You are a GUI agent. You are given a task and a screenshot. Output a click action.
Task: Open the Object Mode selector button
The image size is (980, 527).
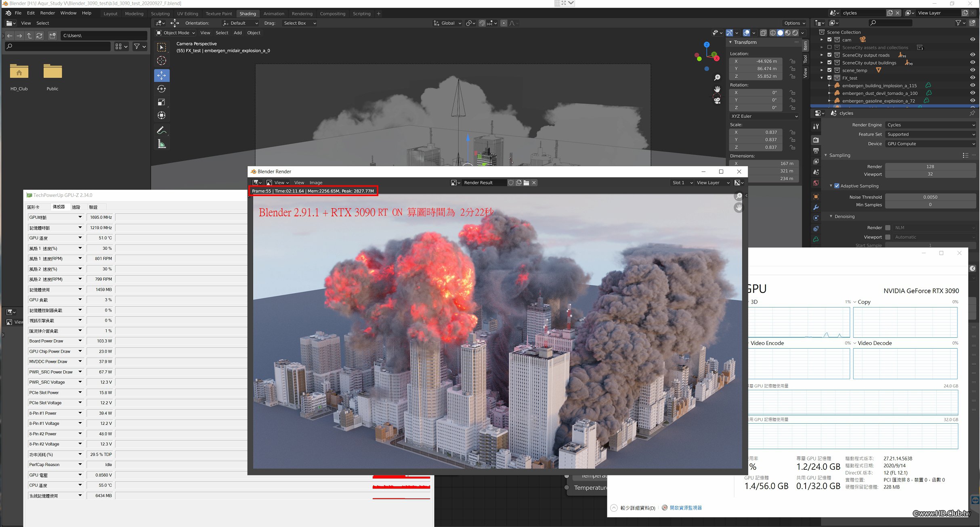click(176, 33)
